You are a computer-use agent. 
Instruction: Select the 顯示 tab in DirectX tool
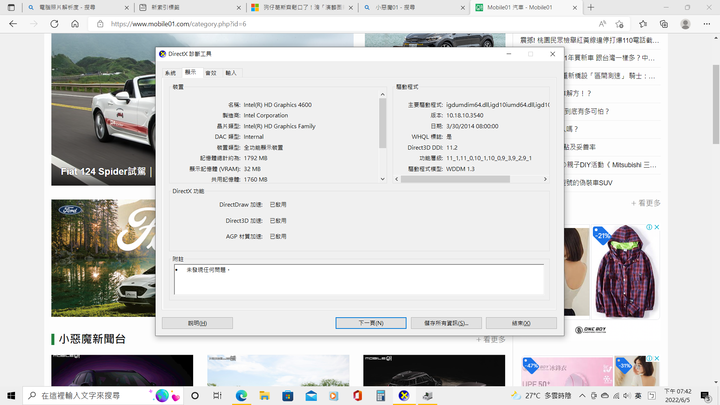[x=191, y=72]
